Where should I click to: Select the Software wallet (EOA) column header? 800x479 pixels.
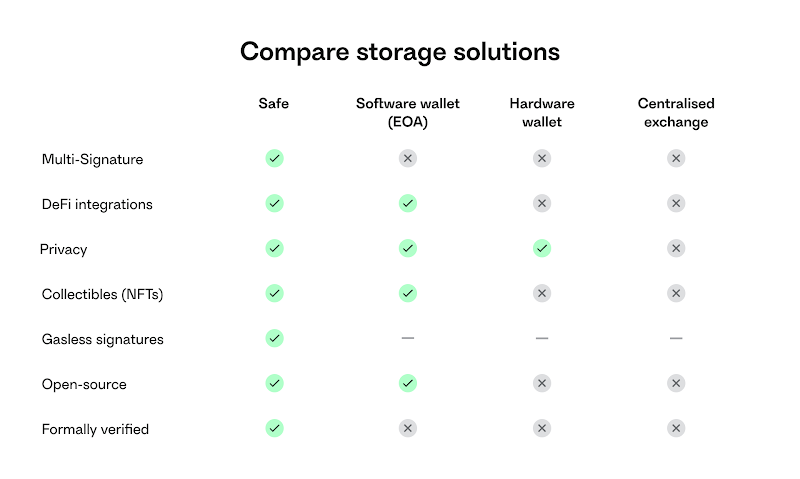pos(408,113)
